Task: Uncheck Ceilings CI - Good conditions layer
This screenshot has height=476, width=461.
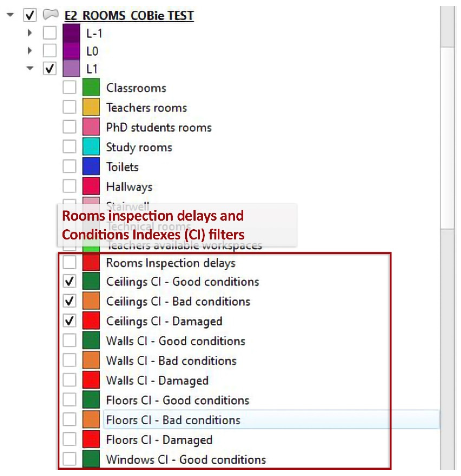Action: (70, 282)
